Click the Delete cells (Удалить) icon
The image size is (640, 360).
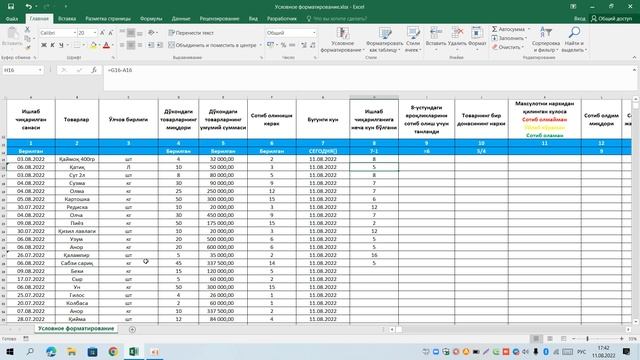click(457, 33)
